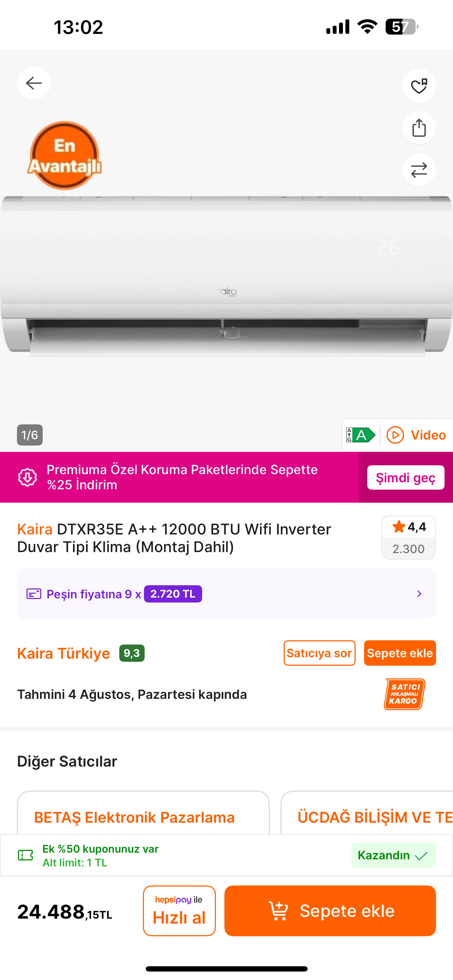Buy quickly with Hepsipay Hızlı al

point(179,911)
